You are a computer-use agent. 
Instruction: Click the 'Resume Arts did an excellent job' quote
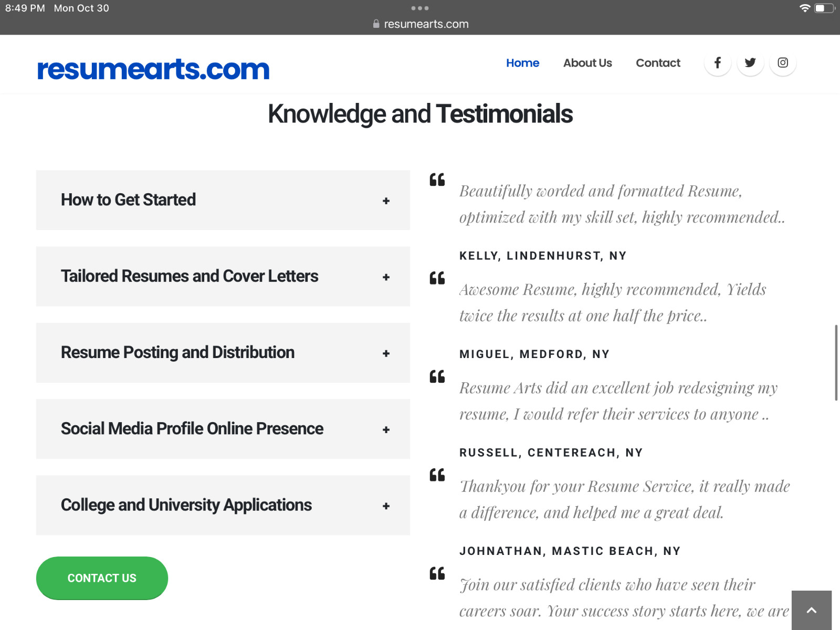[x=618, y=401]
